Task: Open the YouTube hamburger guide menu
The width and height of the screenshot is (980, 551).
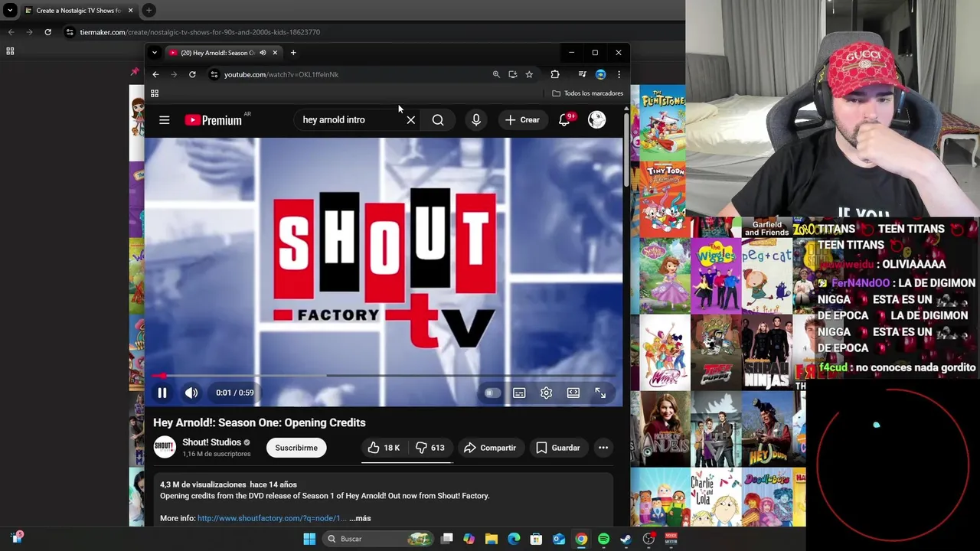Action: pos(164,120)
